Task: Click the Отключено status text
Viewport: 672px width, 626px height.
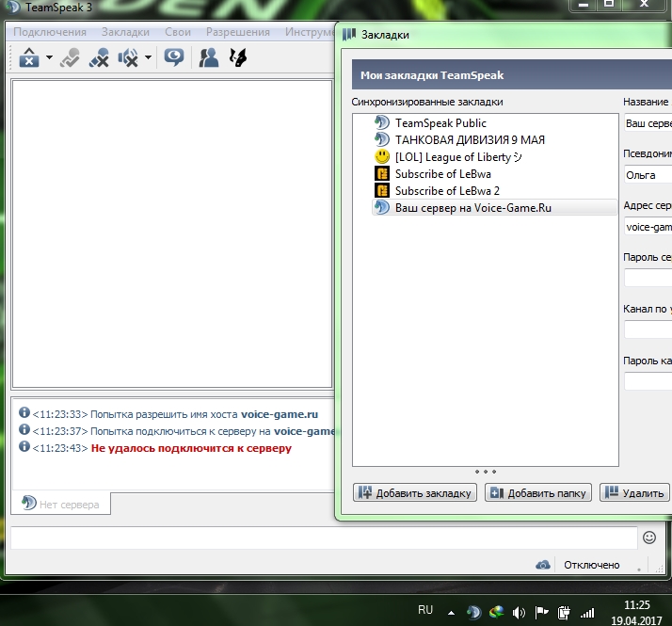Action: click(591, 565)
